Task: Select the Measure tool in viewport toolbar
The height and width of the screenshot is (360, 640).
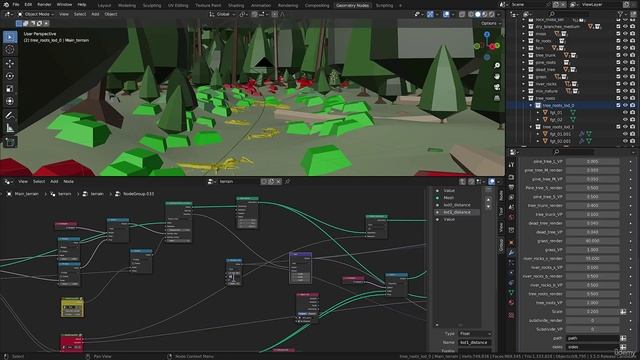Action: pos(10,128)
